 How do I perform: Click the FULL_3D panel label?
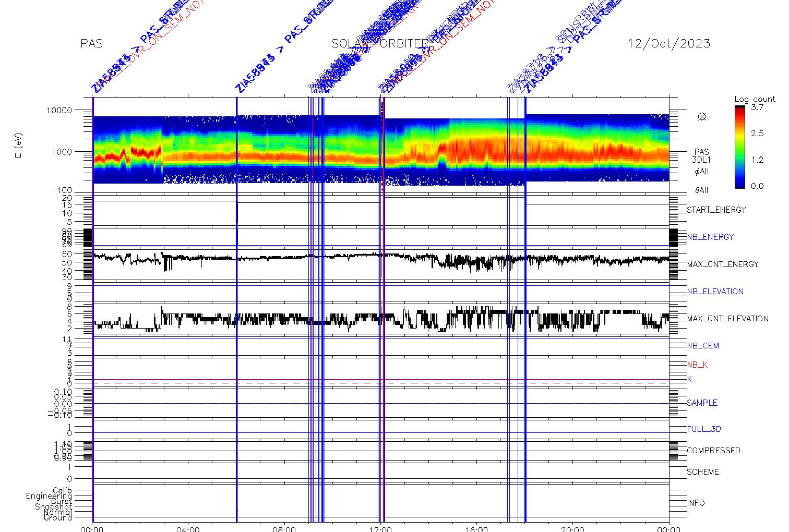click(704, 429)
